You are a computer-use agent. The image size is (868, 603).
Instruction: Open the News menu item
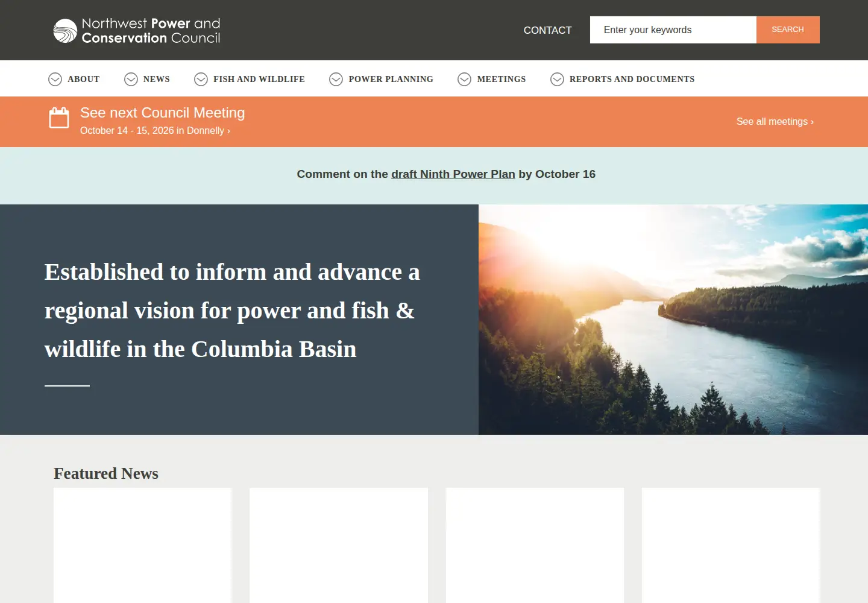[x=157, y=79]
